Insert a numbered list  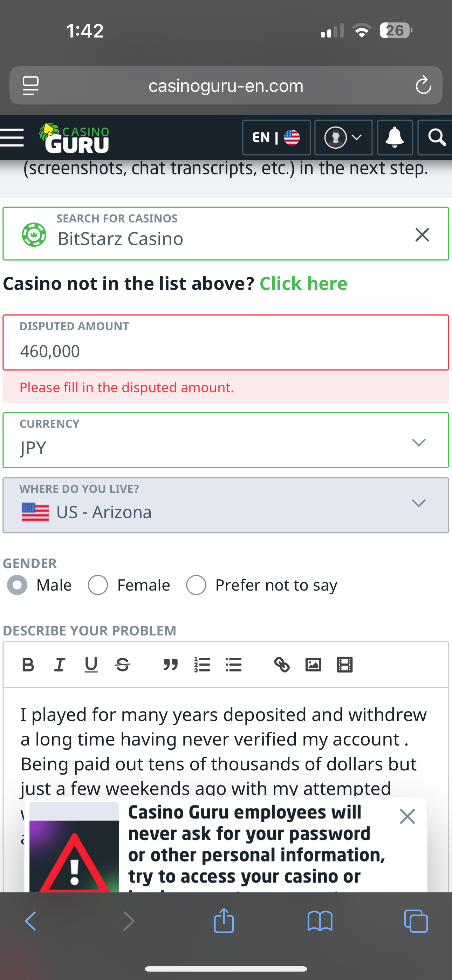(202, 665)
